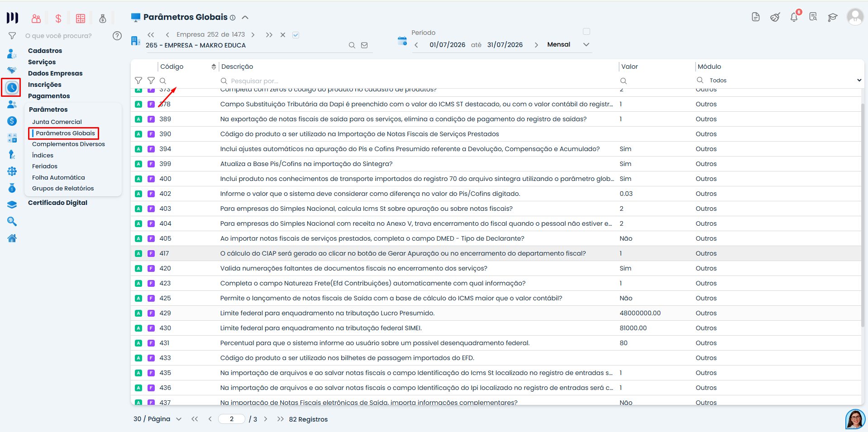The height and width of the screenshot is (432, 868).
Task: Click the user profile avatar top right
Action: coord(855,17)
